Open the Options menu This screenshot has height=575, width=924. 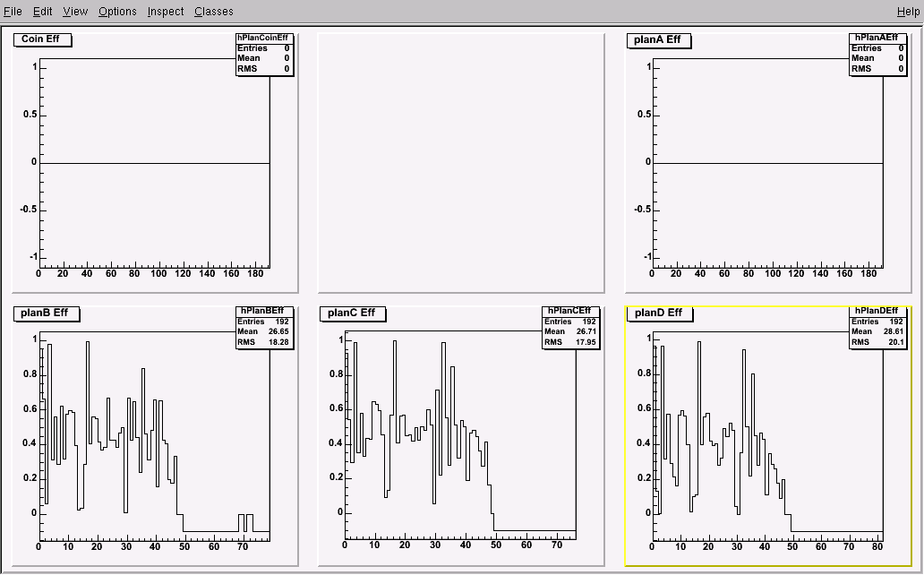pos(117,12)
